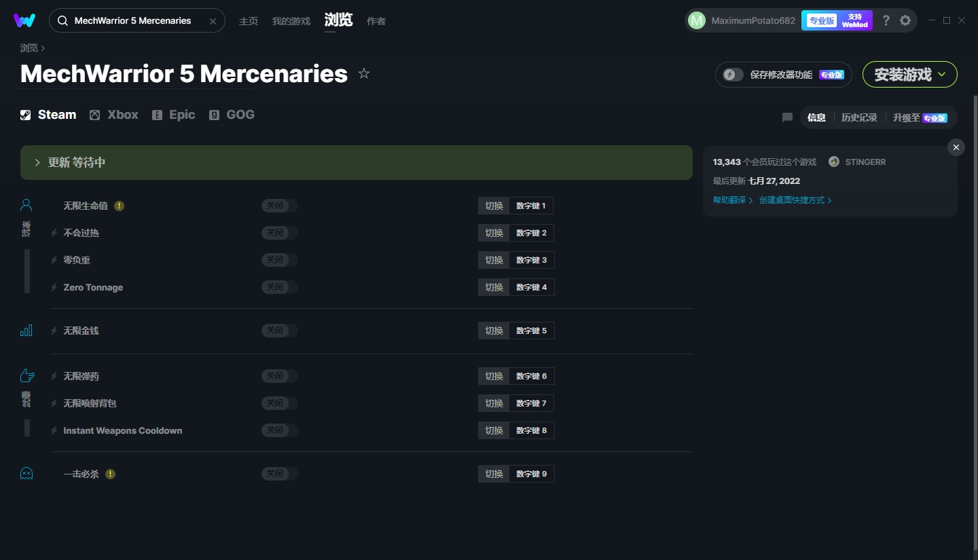This screenshot has height=560, width=978.
Task: Click 切换 hotkey button for 无限生命值
Action: (494, 206)
